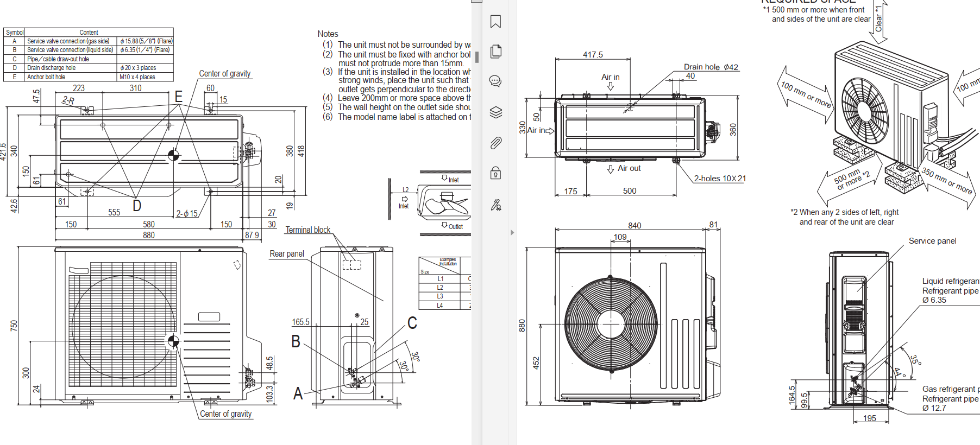Click 'Service valve connection (liquid side)' table cell
Screen dimensions: 980x445
(71, 50)
